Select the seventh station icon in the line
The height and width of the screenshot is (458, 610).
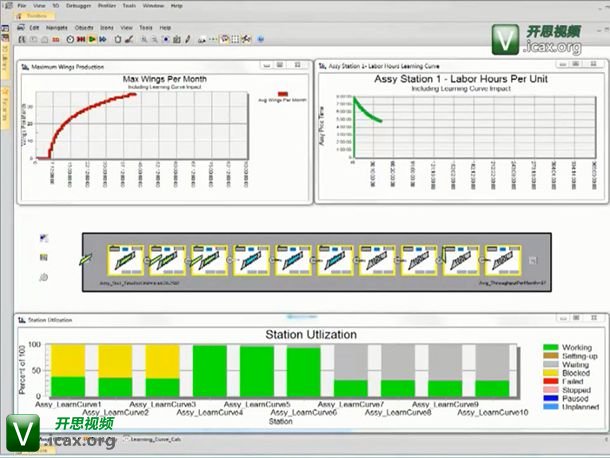[377, 260]
